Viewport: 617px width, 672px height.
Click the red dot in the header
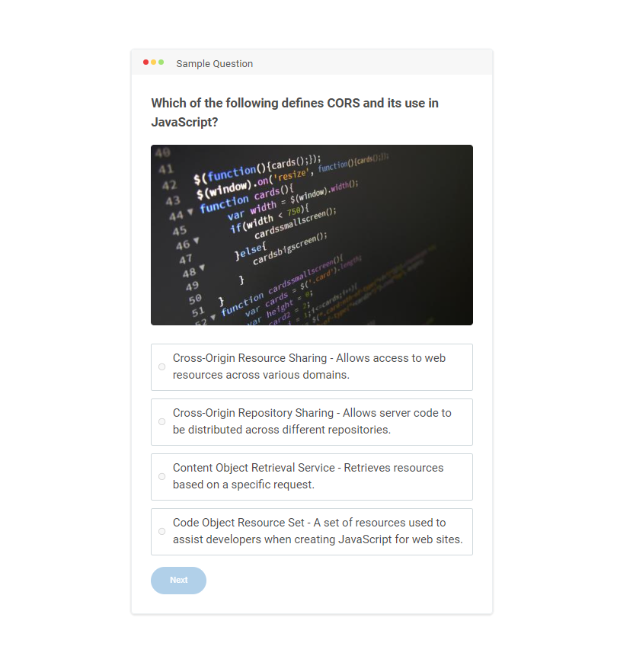tap(145, 62)
